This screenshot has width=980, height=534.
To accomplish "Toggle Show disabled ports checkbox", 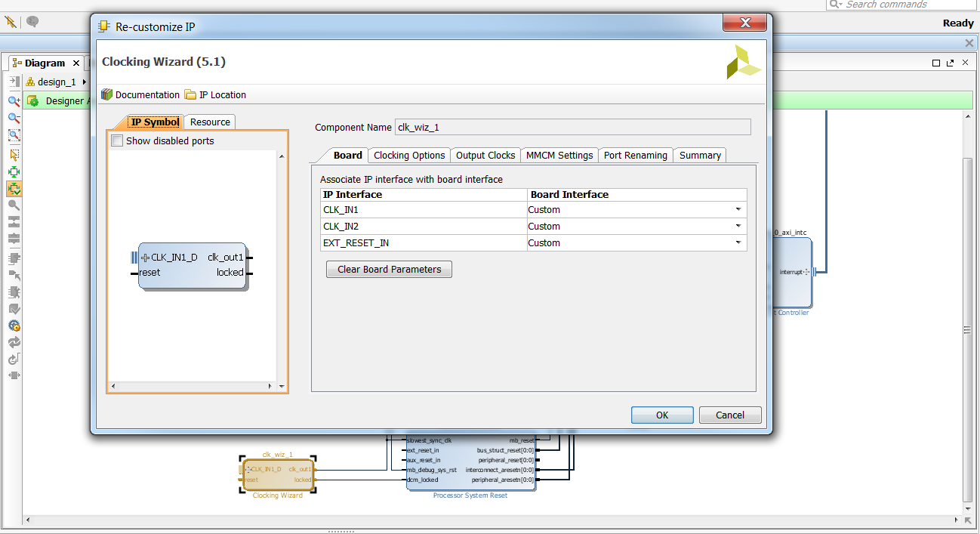I will [117, 140].
